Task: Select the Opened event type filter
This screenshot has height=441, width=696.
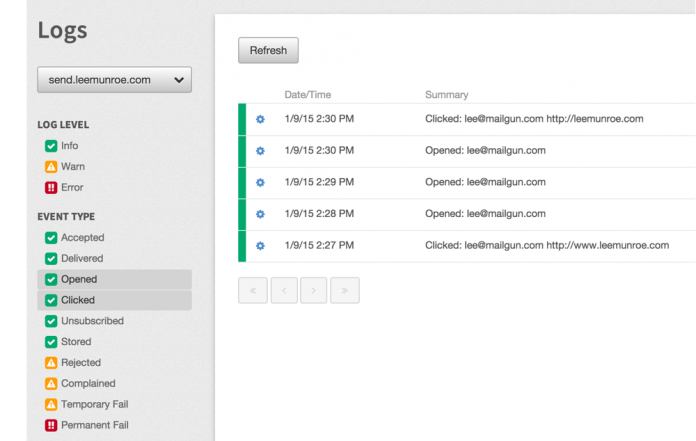Action: click(x=51, y=280)
